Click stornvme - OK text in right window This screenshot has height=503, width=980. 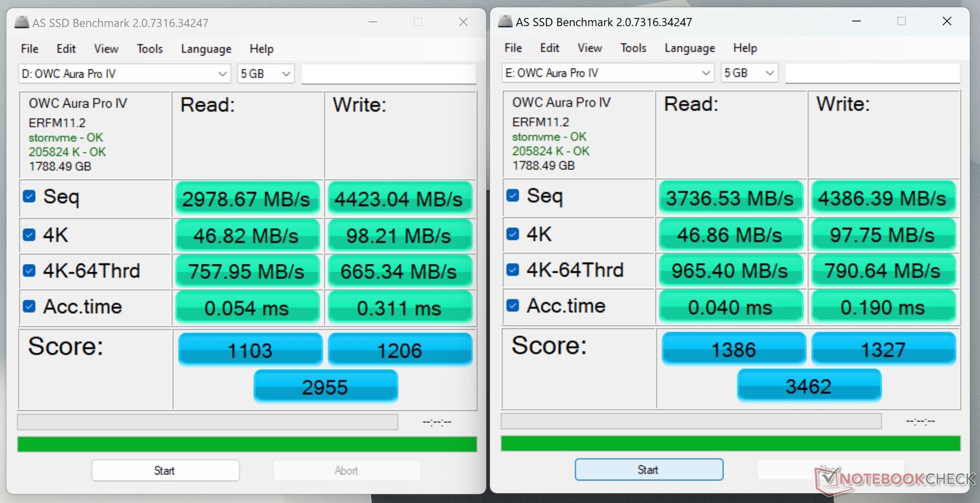(x=549, y=137)
